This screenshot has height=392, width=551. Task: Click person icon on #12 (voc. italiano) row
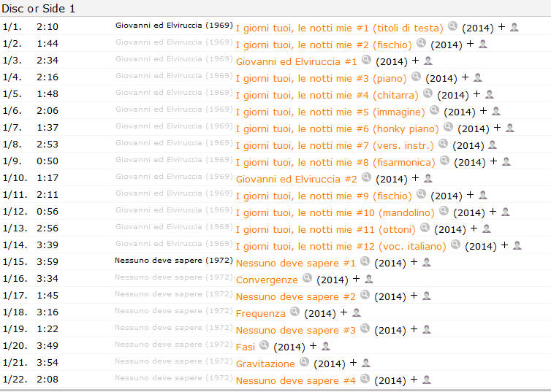(x=517, y=245)
